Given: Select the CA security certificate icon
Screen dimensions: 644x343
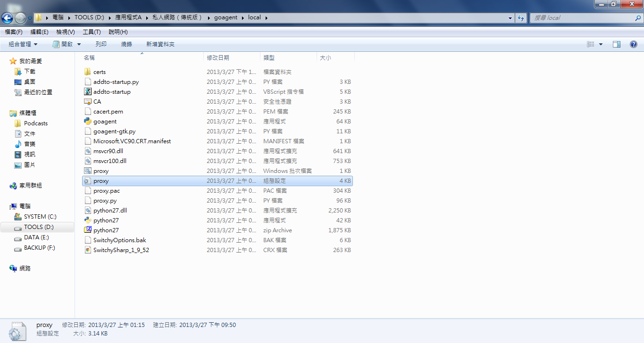Looking at the screenshot, I should [x=87, y=102].
